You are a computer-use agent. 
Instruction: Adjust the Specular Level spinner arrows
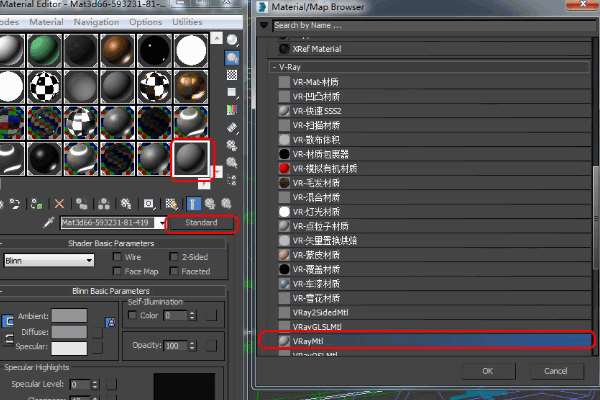[x=95, y=384]
